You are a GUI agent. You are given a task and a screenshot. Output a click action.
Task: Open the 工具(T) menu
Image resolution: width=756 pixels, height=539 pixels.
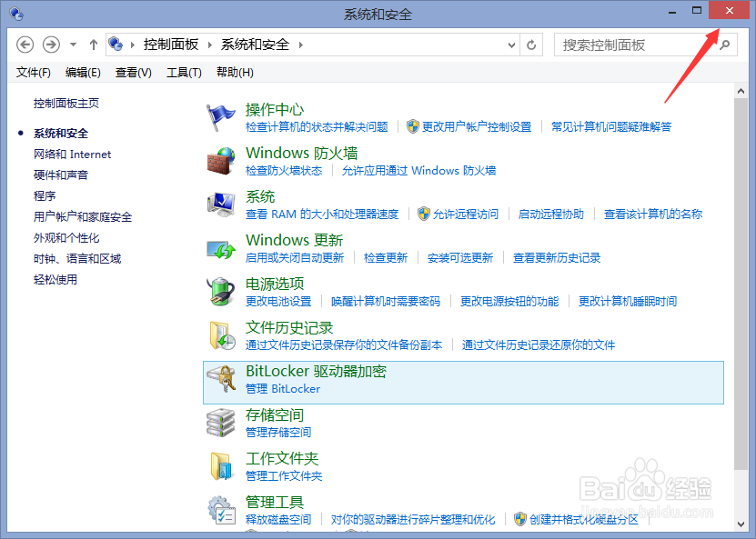pyautogui.click(x=184, y=72)
